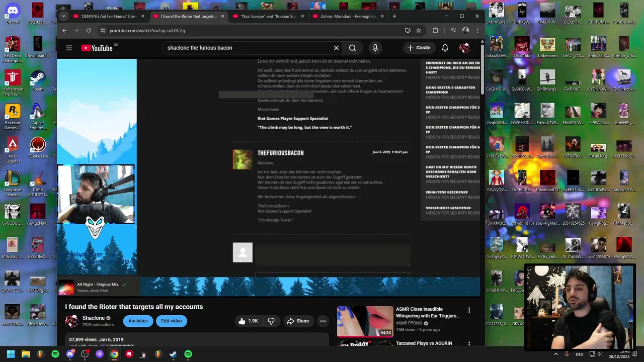
Task: Open the Chrome extensions puzzle icon
Action: (x=436, y=30)
